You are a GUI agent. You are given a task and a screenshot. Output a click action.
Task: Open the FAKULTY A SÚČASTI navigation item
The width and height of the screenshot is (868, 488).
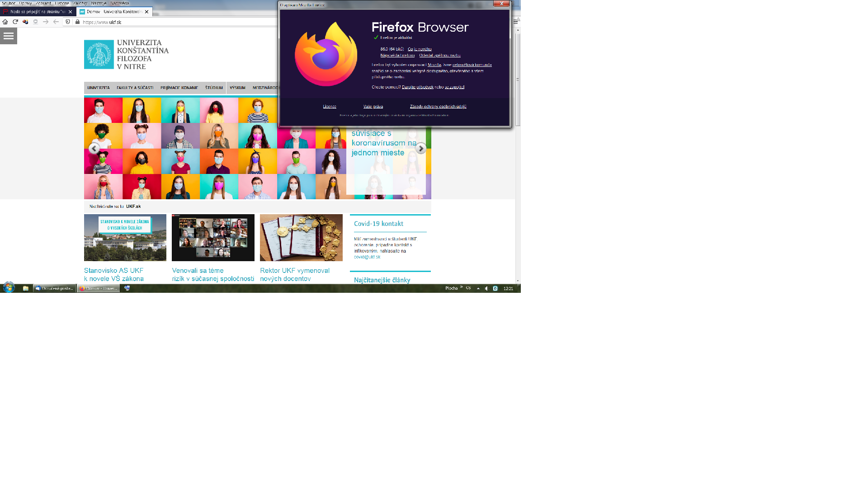(x=135, y=88)
